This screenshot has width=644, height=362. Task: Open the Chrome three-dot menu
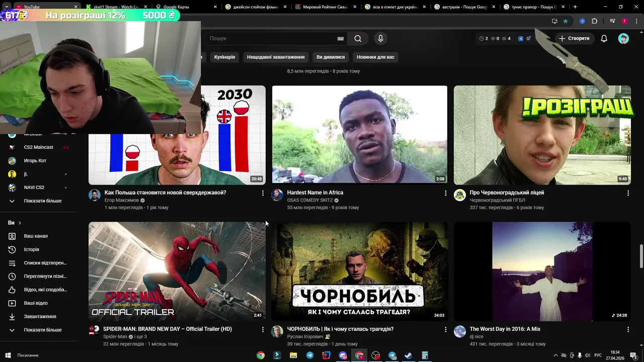pos(636,21)
